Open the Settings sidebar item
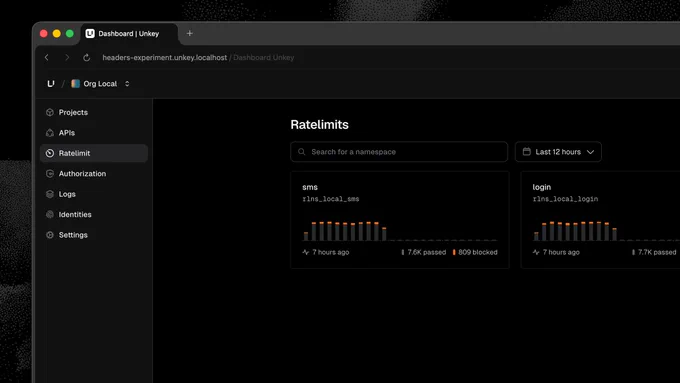This screenshot has width=680, height=383. (x=94, y=235)
